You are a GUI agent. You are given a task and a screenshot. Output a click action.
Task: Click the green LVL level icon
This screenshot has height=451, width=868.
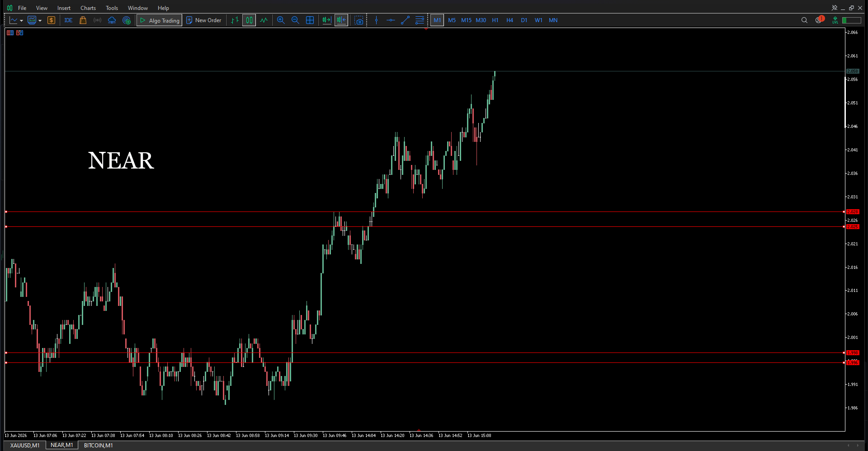point(835,20)
